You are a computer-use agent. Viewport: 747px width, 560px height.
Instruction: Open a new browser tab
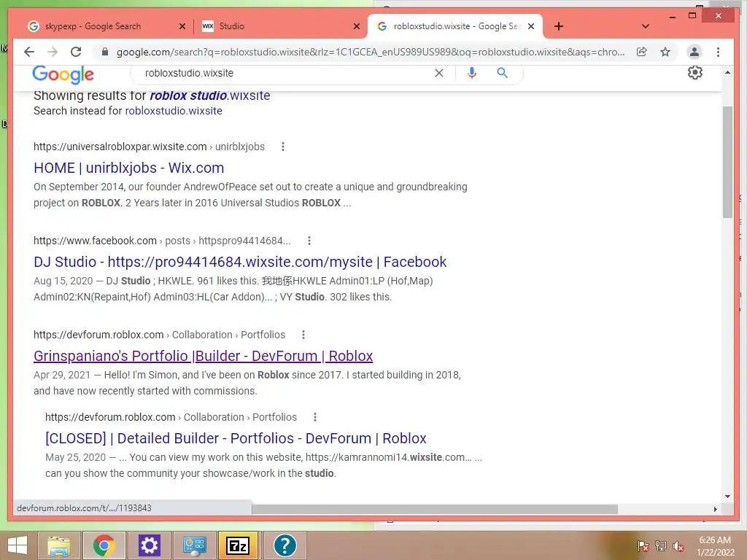(x=559, y=26)
